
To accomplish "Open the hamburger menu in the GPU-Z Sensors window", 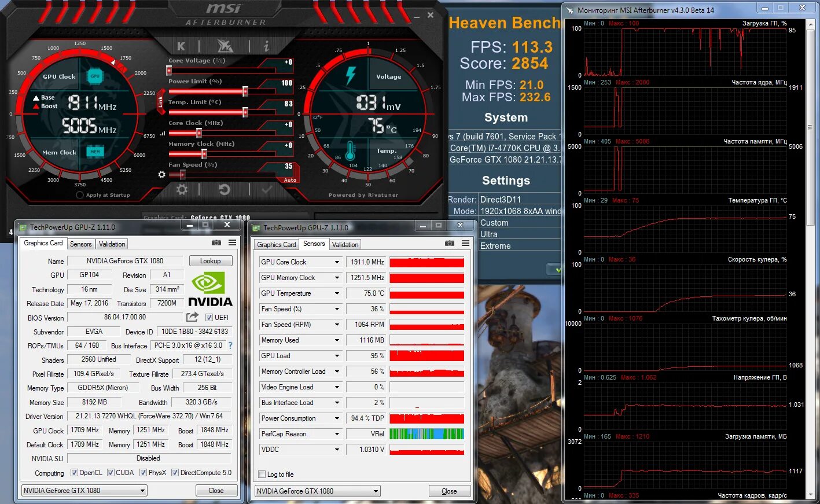I will click(x=465, y=244).
